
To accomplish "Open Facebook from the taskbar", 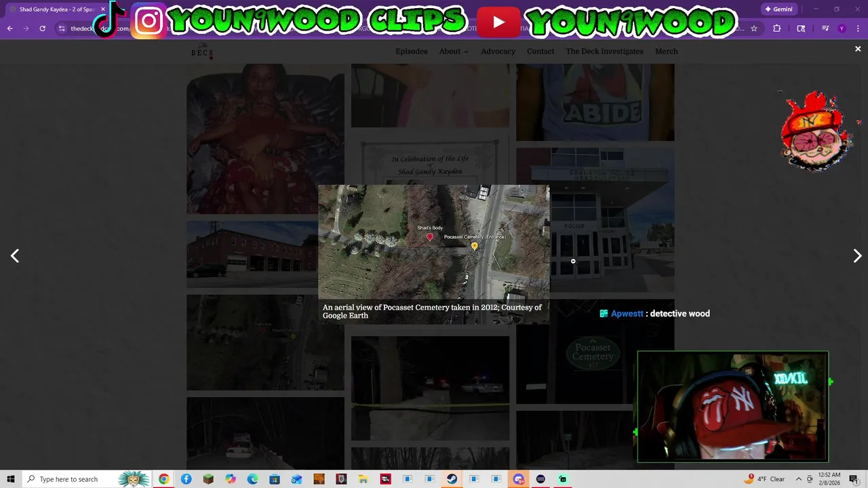I will pyautogui.click(x=186, y=479).
